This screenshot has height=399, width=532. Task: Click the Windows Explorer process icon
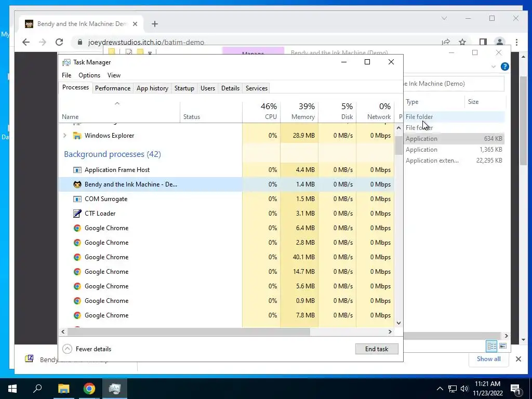[77, 136]
